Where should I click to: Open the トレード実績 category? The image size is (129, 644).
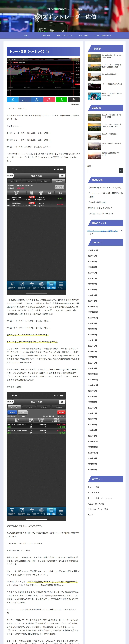93,487
